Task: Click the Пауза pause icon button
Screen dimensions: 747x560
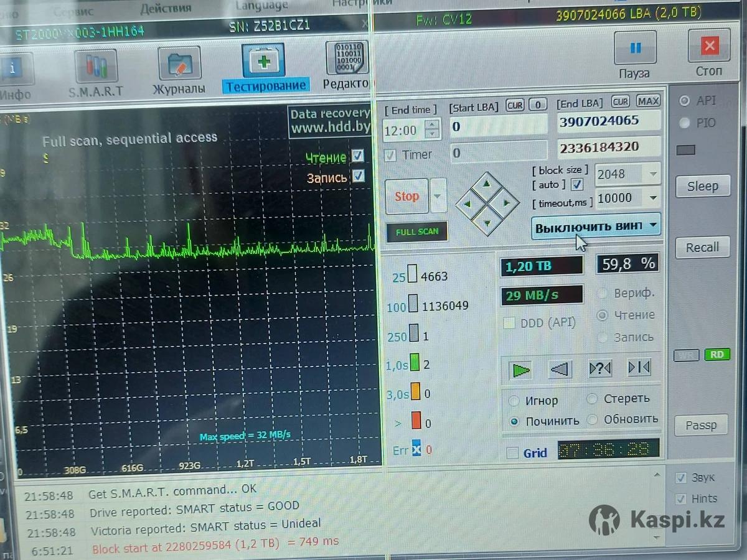Action: pyautogui.click(x=634, y=50)
